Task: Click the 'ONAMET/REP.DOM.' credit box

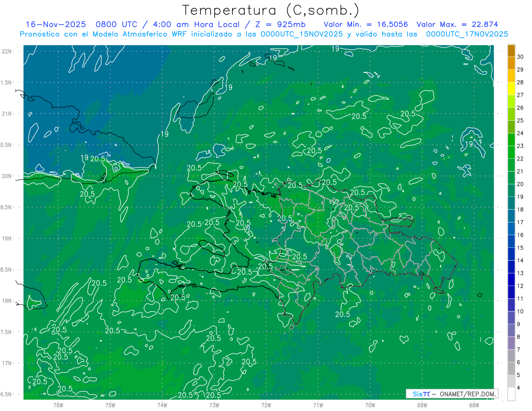Action: click(x=452, y=394)
